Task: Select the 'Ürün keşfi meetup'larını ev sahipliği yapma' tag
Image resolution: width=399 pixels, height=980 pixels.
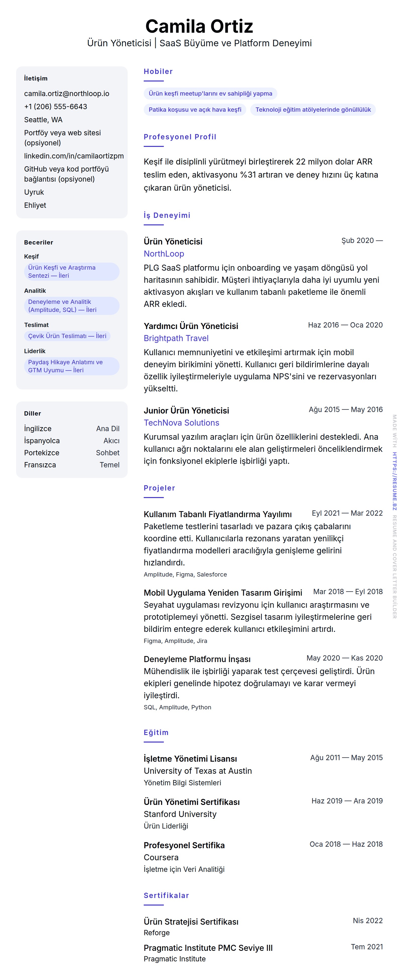Action: pyautogui.click(x=210, y=94)
